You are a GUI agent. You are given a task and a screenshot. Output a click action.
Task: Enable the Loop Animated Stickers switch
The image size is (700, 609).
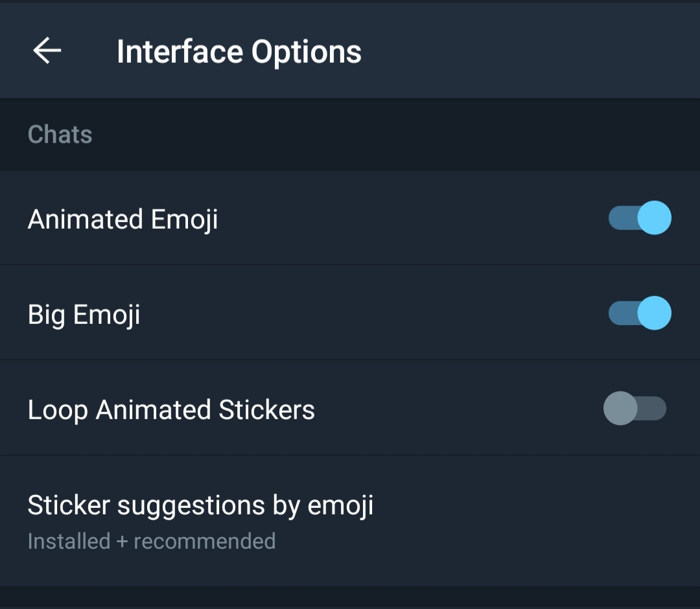[635, 409]
